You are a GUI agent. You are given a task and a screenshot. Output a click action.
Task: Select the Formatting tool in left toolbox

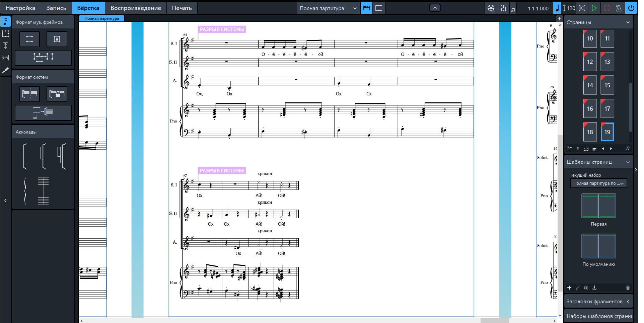(x=5, y=22)
